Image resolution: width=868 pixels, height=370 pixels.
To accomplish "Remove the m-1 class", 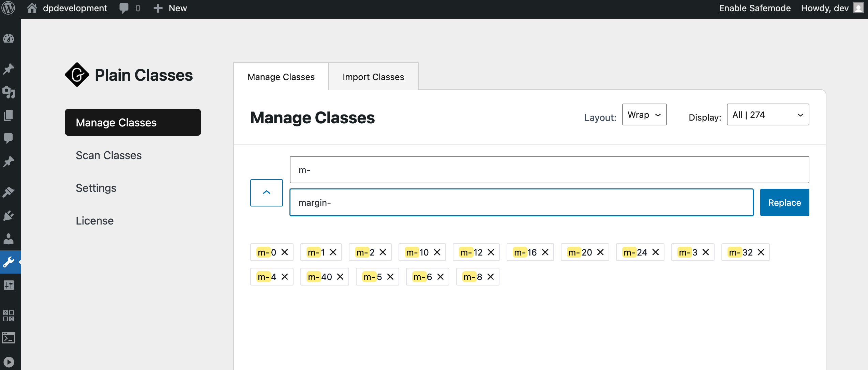I will coord(333,252).
